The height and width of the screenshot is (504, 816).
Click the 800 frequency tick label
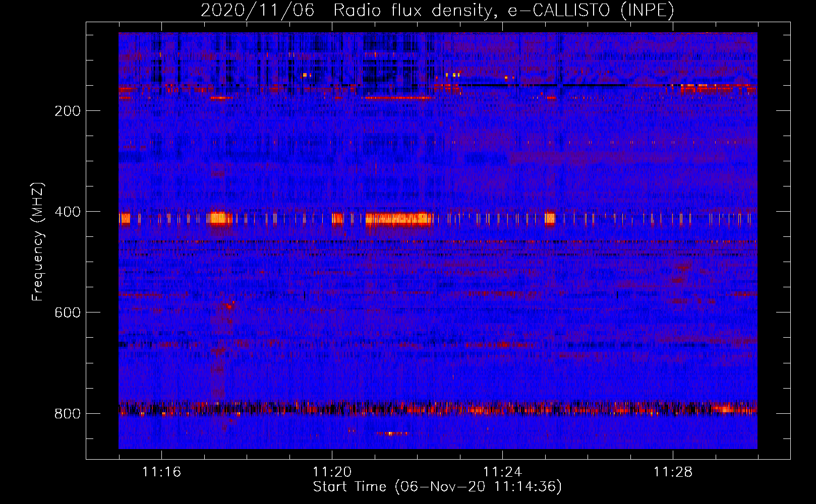tap(68, 414)
